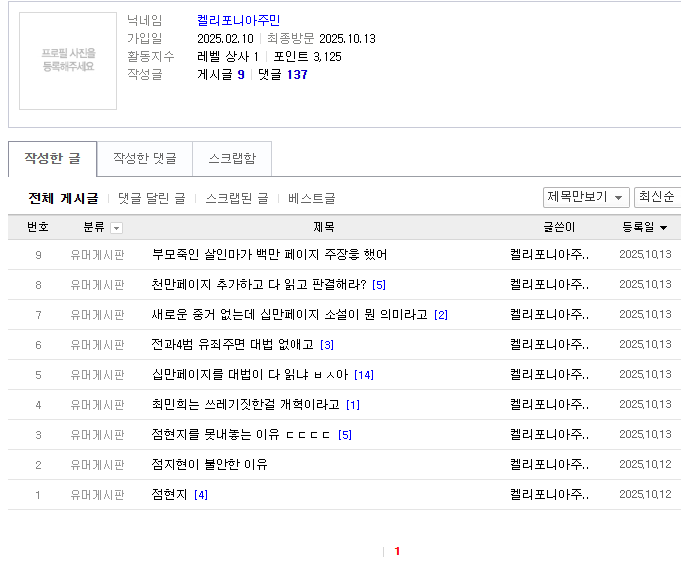
Task: Open post 천만페이지 추가하고 다 읽고 판결해라?
Action: click(x=259, y=285)
